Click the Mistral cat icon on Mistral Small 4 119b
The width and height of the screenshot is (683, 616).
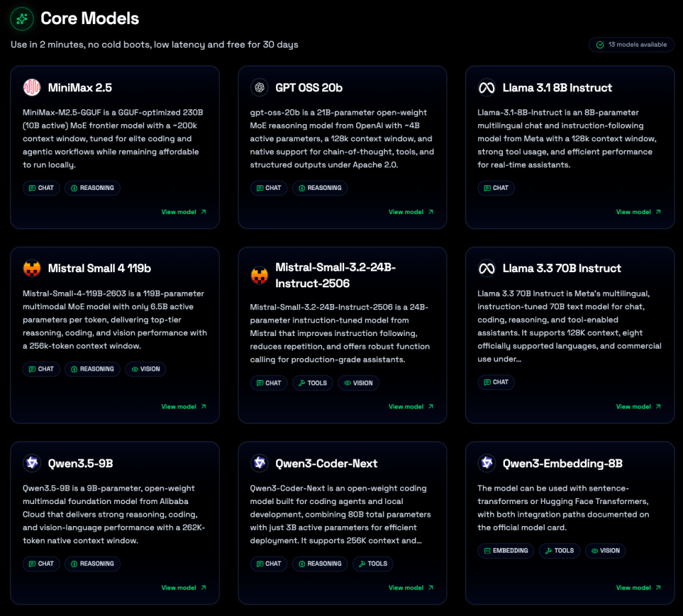pos(31,268)
